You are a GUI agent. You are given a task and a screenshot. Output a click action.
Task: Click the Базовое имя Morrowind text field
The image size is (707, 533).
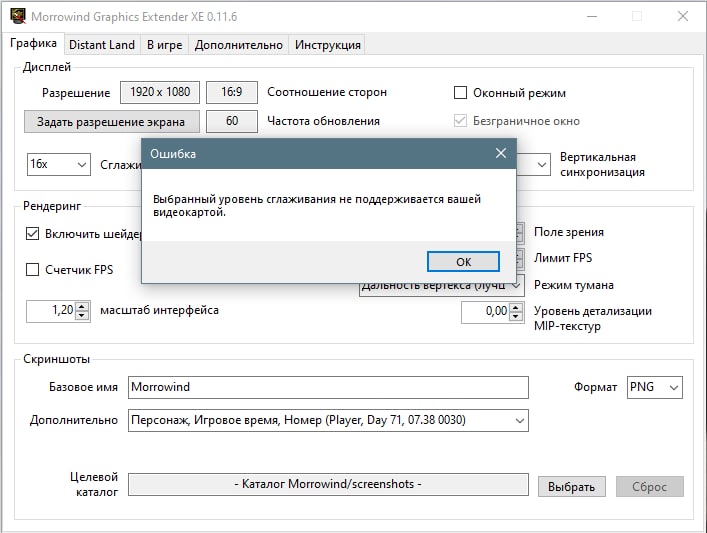click(x=328, y=387)
